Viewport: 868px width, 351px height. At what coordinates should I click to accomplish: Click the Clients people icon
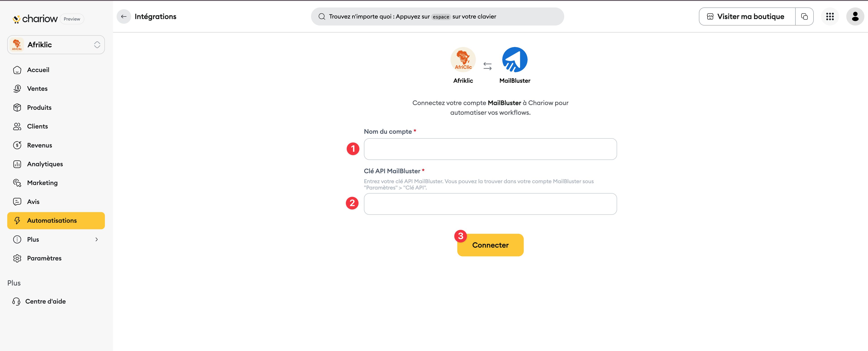pos(17,126)
